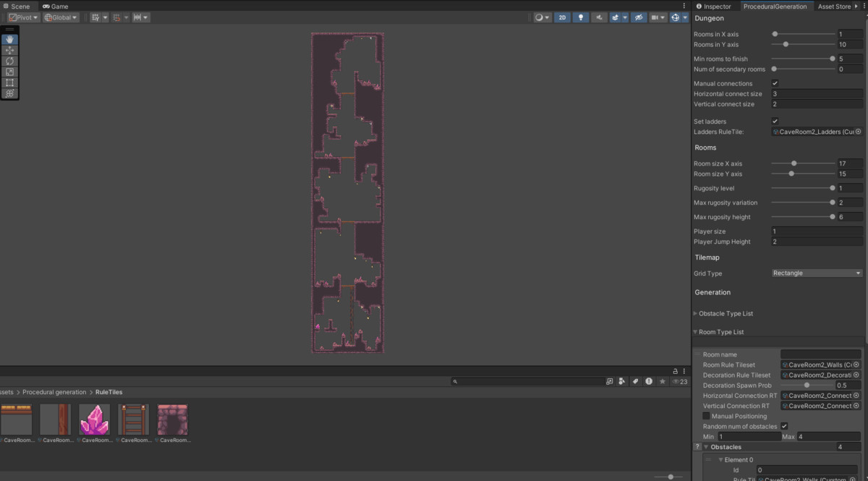Open search in window icon in Project panel
The height and width of the screenshot is (481, 868).
(610, 381)
